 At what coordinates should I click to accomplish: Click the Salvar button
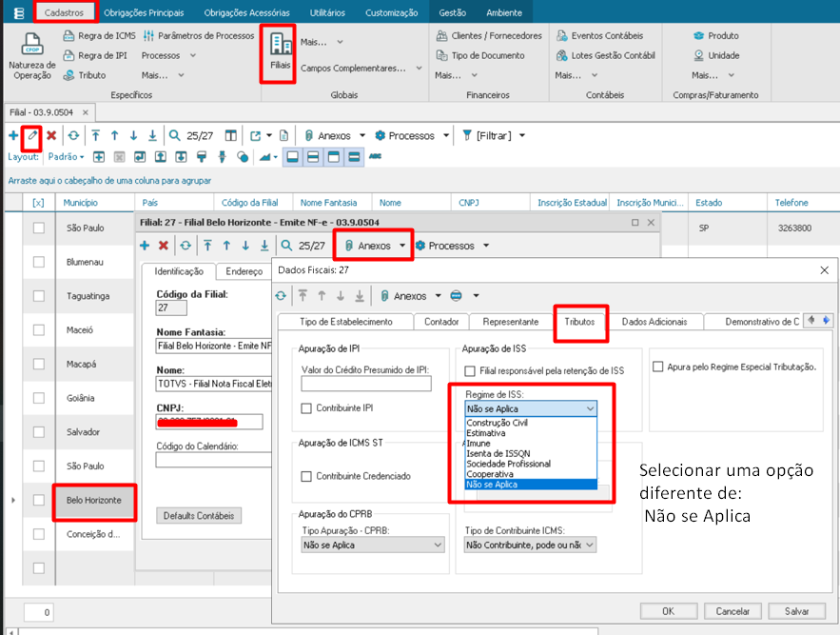point(796,611)
